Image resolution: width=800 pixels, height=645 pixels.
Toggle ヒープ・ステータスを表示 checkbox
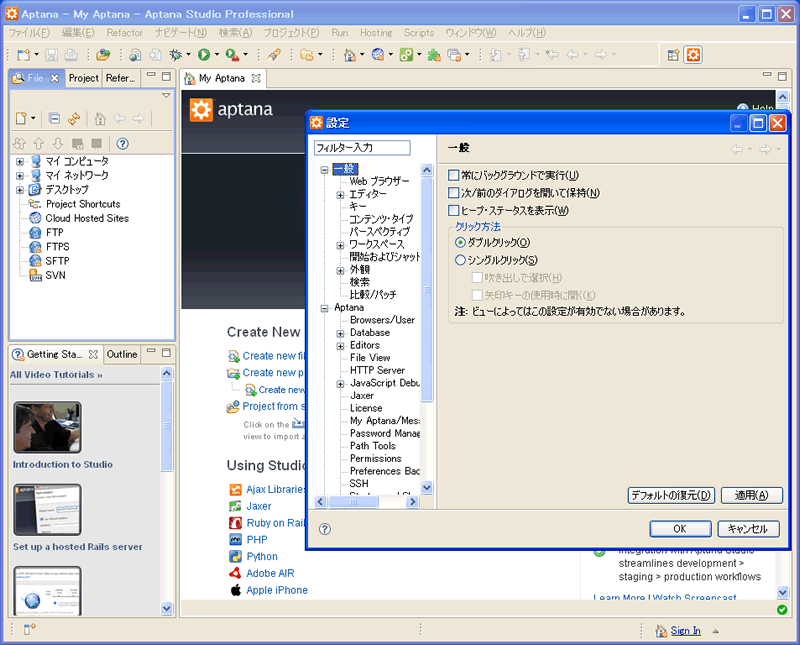[453, 211]
